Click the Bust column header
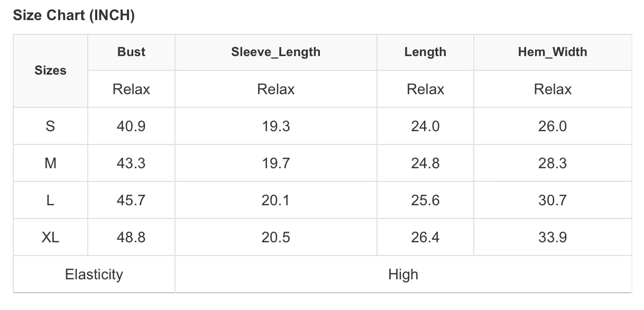 point(131,52)
